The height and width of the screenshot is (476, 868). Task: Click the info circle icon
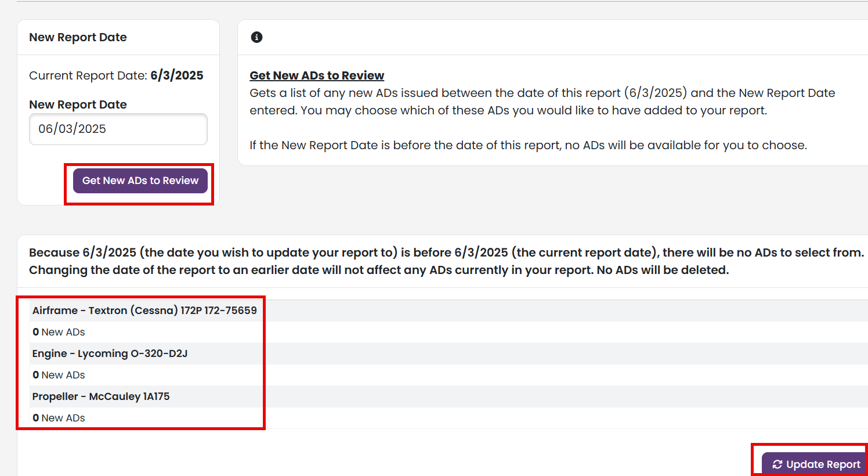(256, 37)
